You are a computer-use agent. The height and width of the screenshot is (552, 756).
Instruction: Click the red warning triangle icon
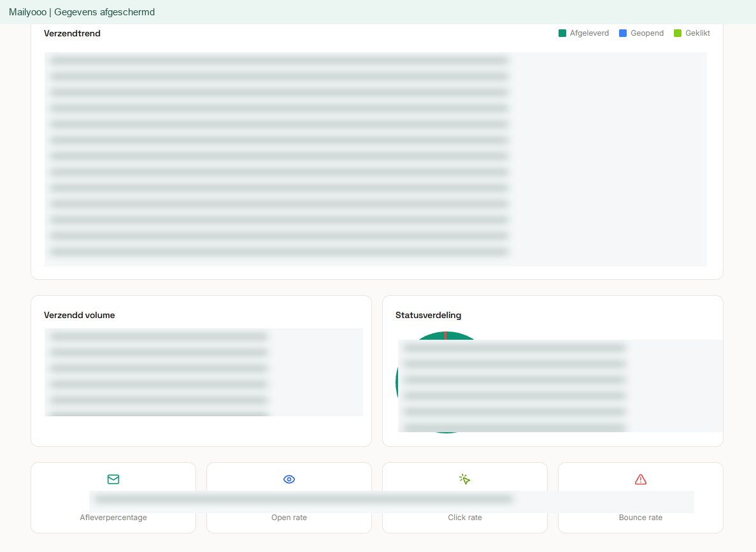(641, 479)
